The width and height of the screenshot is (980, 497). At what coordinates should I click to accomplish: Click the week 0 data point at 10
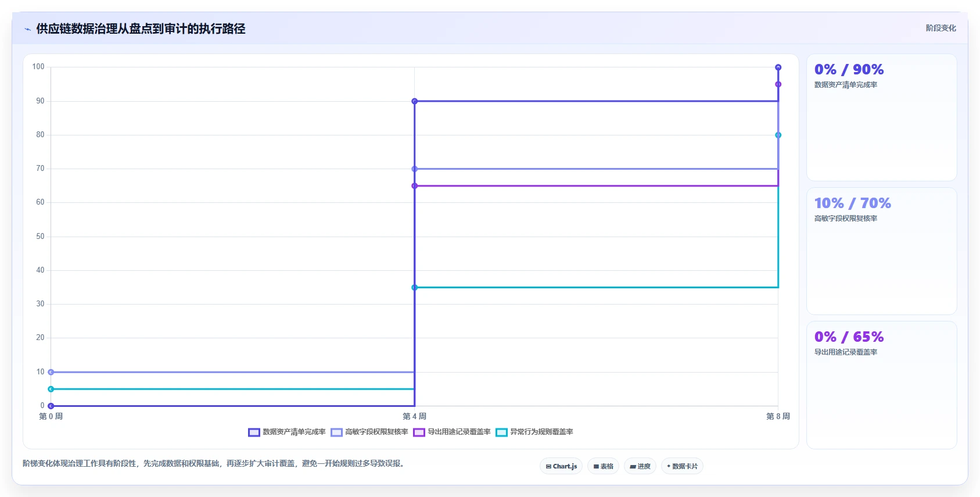51,372
